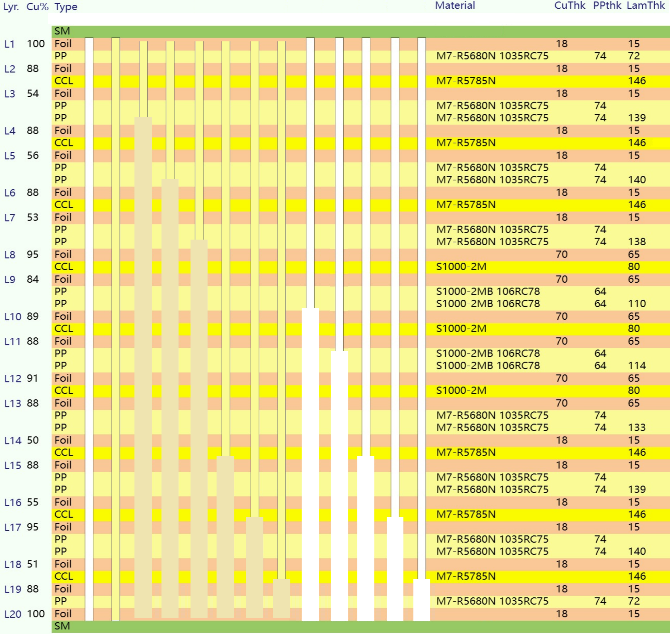This screenshot has height=634, width=672.
Task: Click M7-R5785N material under L2
Action: point(466,81)
